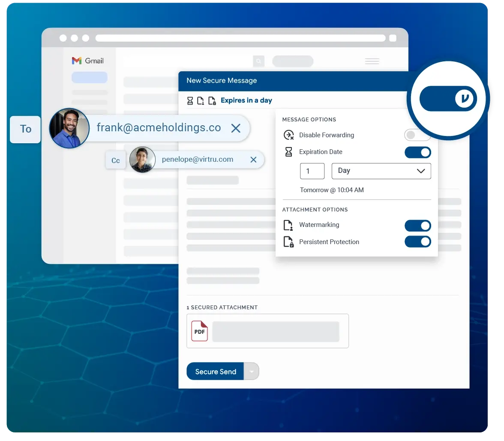Open the Gmail search icon
504x441 pixels.
[x=259, y=61]
